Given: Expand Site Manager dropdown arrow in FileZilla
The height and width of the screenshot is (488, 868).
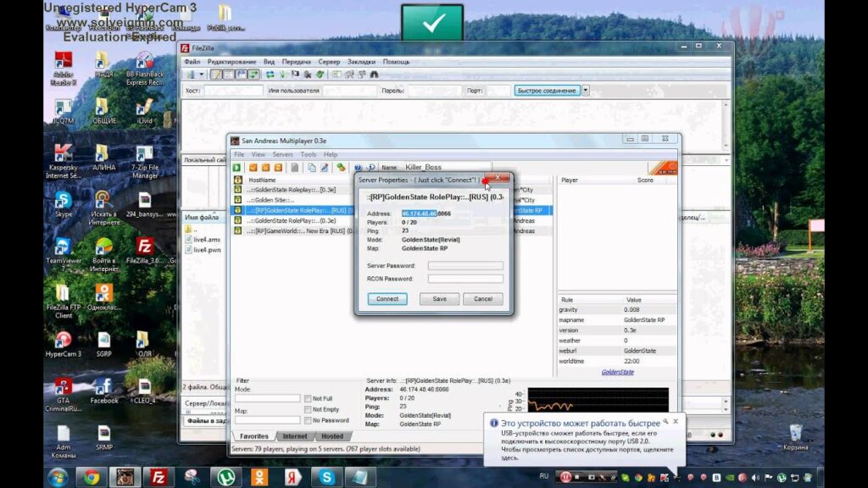Looking at the screenshot, I should 201,75.
